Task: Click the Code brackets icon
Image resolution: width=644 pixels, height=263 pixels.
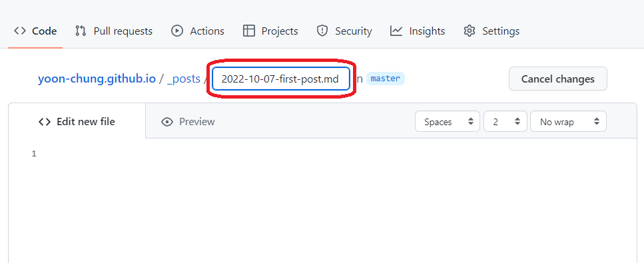Action: 20,31
